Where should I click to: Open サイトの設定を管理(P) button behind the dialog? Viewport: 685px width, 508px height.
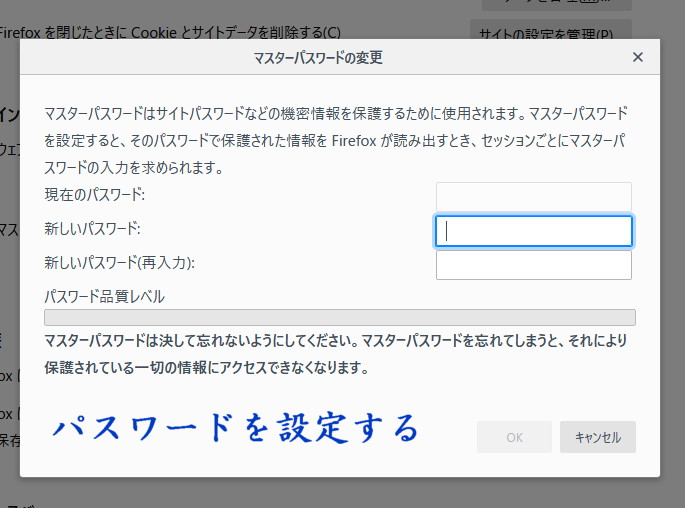pos(550,33)
